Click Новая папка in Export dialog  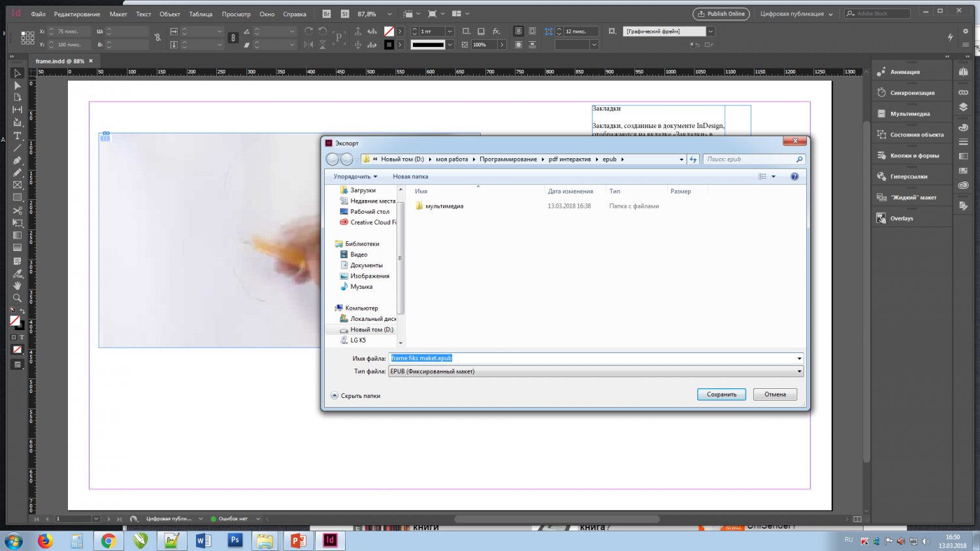coord(410,176)
